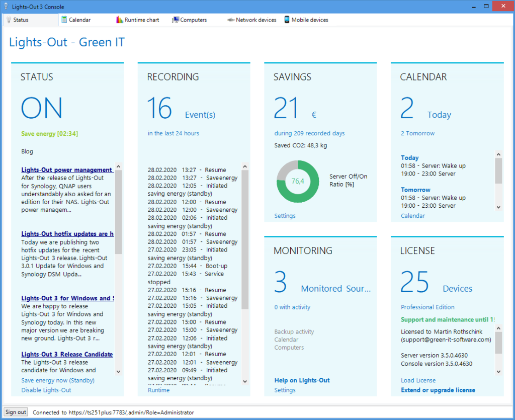
Task: Click license info scroll up arrow
Action: click(498, 328)
